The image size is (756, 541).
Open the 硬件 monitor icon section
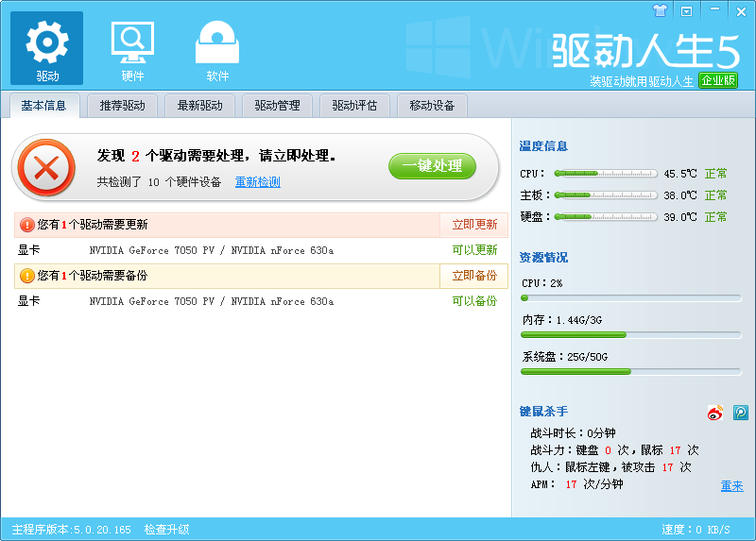(132, 48)
